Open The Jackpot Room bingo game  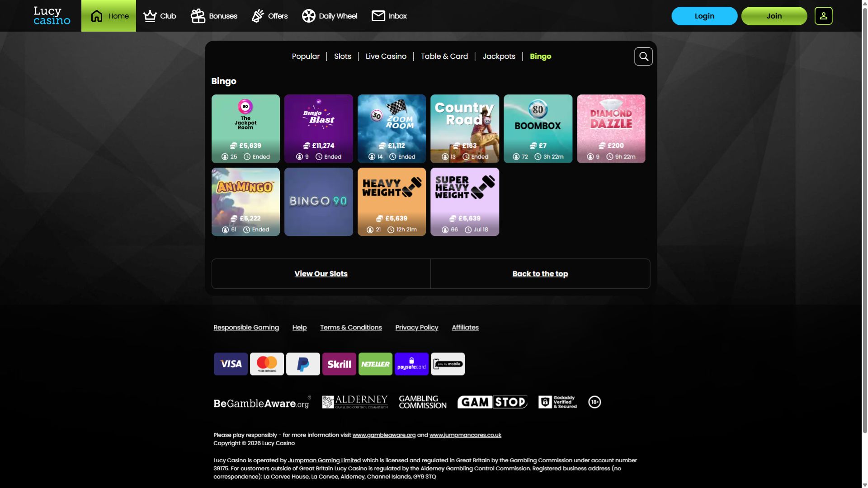coord(245,128)
